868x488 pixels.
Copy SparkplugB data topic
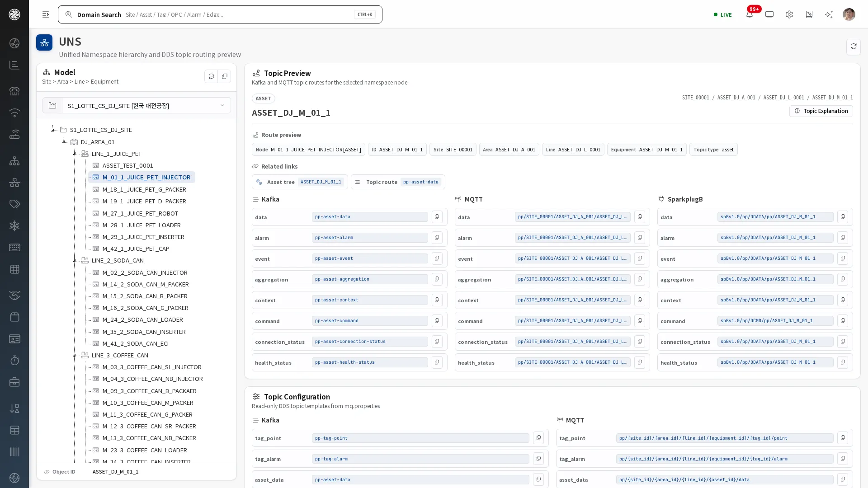[843, 217]
